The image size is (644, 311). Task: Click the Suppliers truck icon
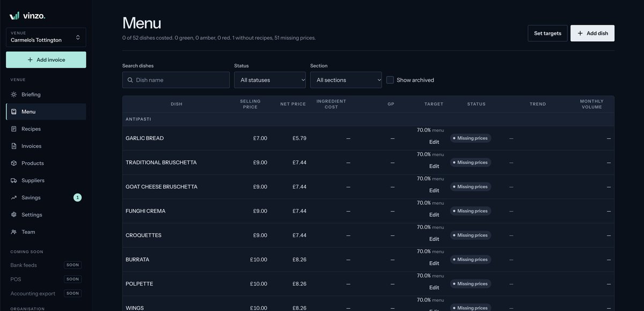pyautogui.click(x=14, y=180)
